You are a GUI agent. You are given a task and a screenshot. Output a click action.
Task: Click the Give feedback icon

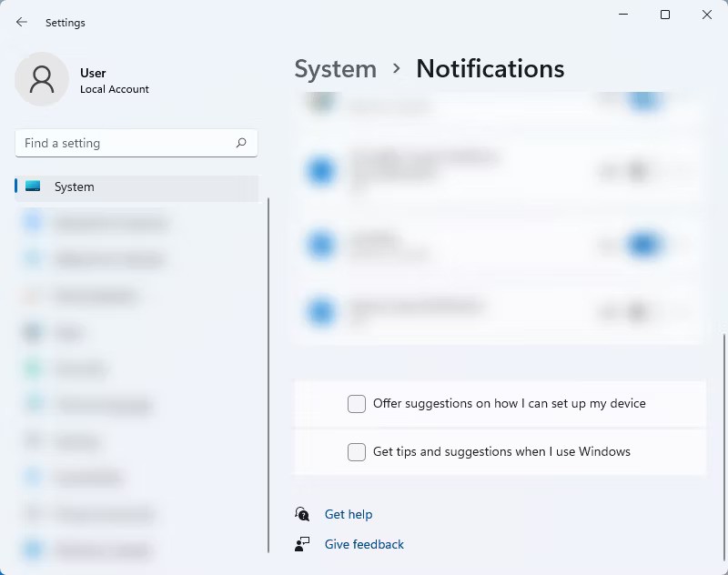[302, 544]
